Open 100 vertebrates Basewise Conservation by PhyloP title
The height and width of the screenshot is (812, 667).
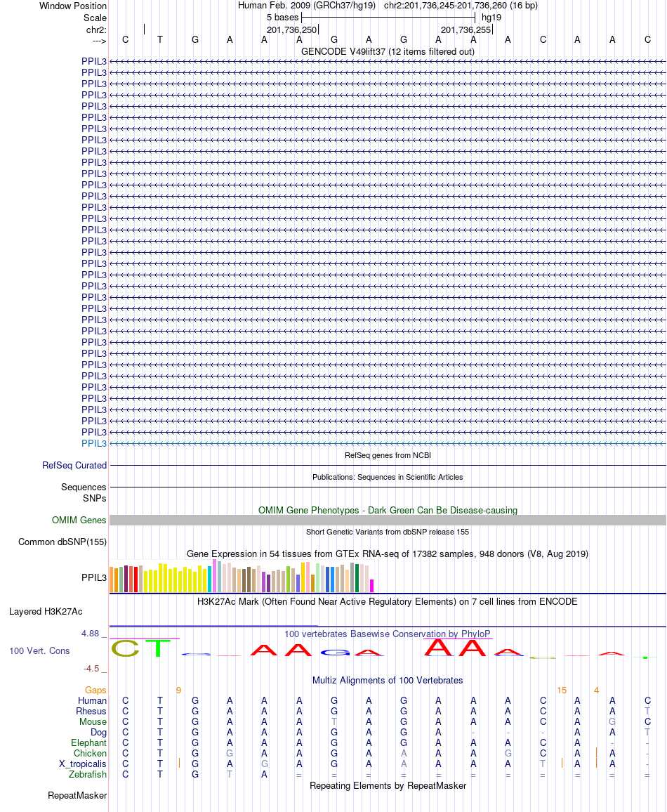[x=388, y=634]
